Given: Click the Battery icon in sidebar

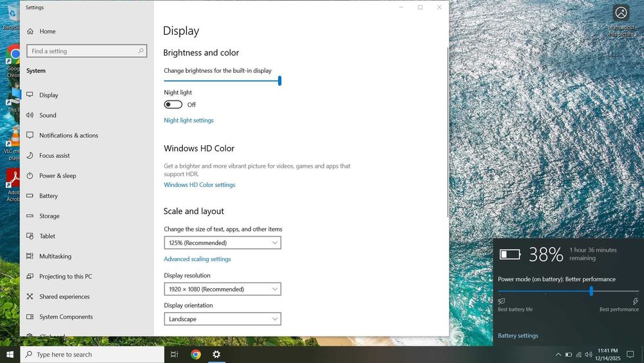Looking at the screenshot, I should pos(30,195).
